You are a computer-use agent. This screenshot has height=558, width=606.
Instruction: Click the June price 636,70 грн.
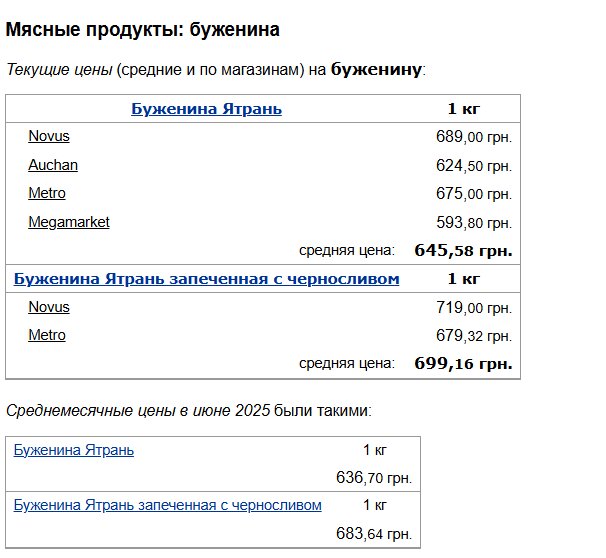click(x=374, y=478)
